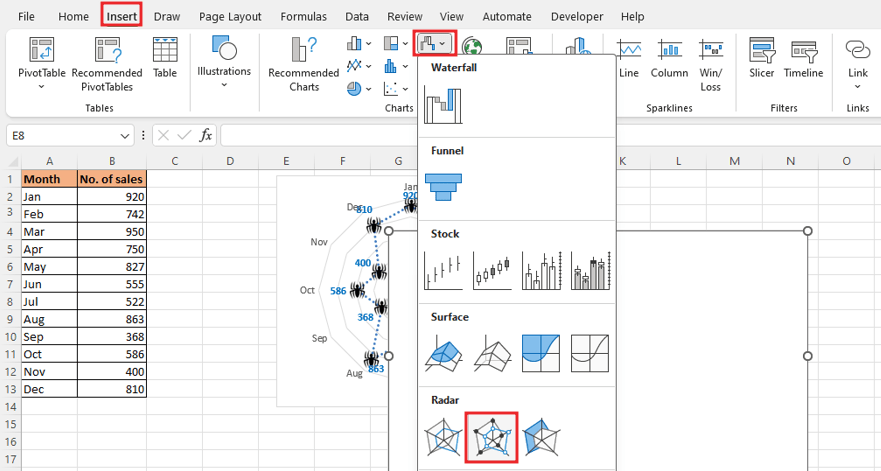The width and height of the screenshot is (881, 471).
Task: Switch to the Data tab
Action: [x=357, y=16]
